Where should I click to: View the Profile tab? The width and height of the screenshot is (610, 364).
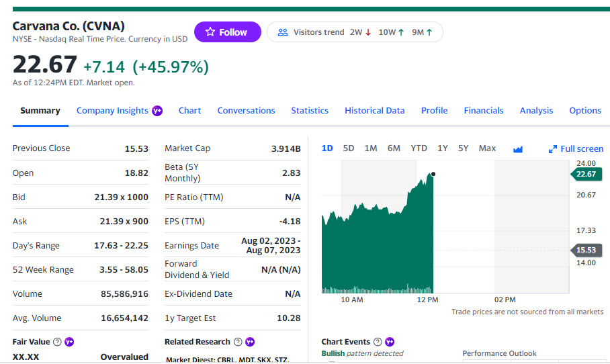[x=434, y=111]
